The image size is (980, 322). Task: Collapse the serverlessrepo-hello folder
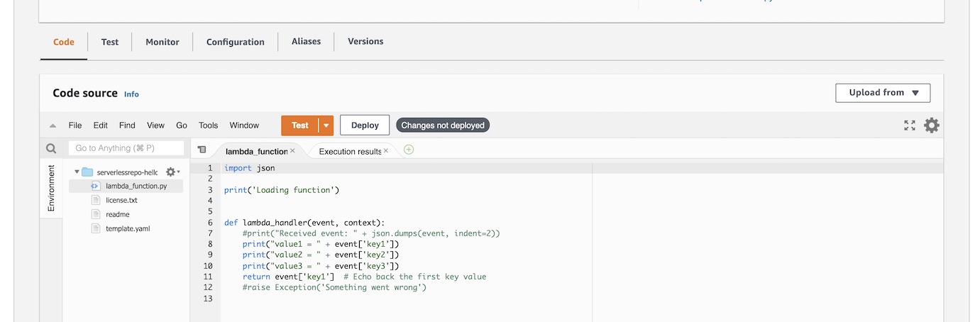click(77, 172)
